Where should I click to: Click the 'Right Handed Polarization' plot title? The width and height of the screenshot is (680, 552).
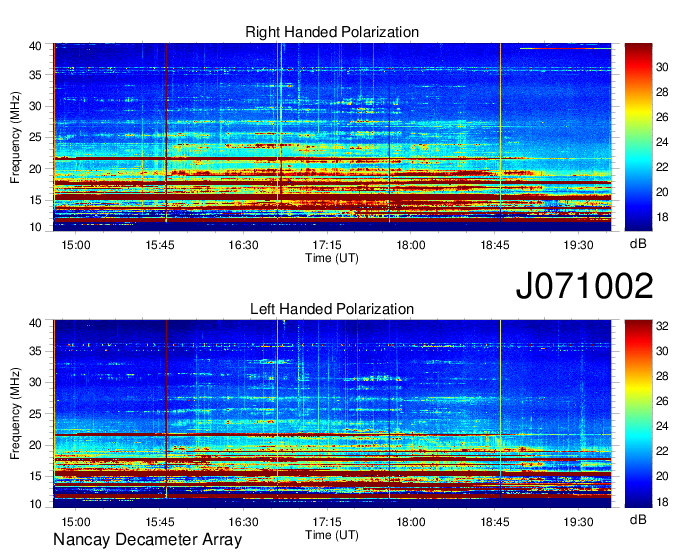[x=332, y=32]
